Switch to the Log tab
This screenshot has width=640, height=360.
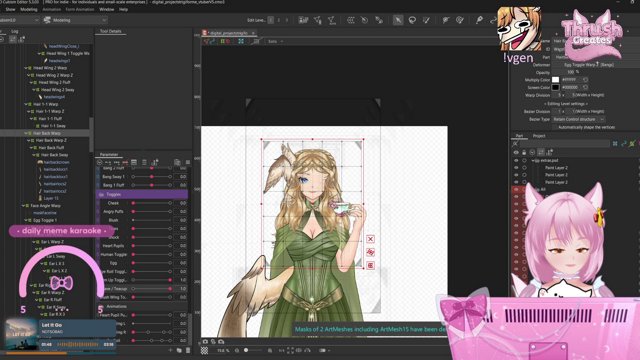tap(15, 31)
